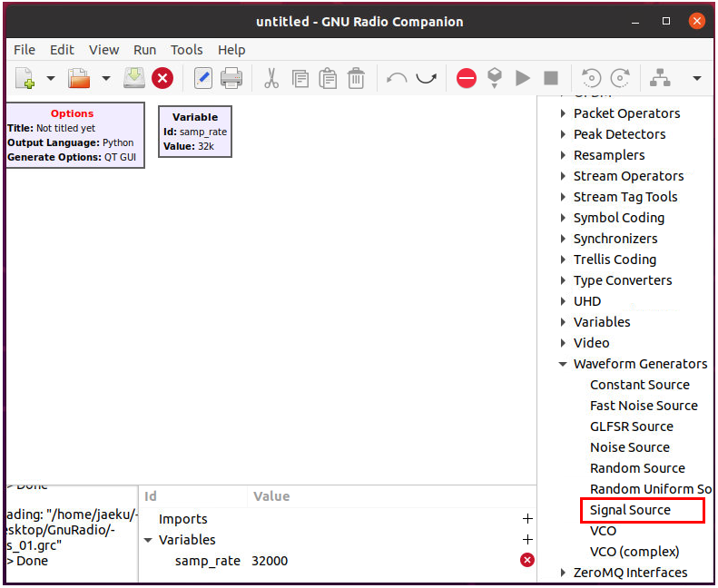Image resolution: width=718 pixels, height=588 pixels.
Task: Click the red errors indicator icon
Action: point(467,78)
